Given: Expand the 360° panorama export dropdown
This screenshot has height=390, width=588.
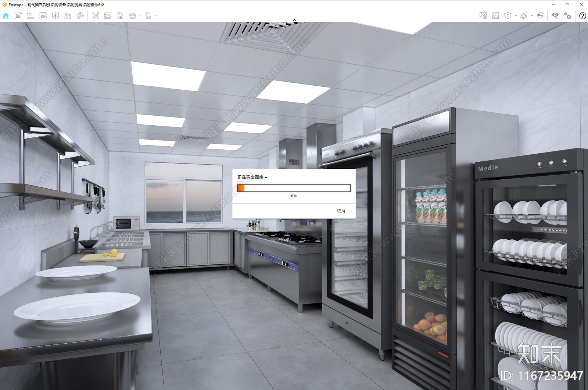Looking at the screenshot, I should pos(140,16).
